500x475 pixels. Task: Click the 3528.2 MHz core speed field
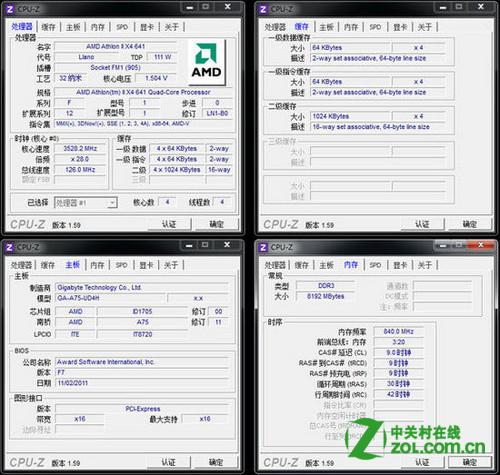pos(80,149)
